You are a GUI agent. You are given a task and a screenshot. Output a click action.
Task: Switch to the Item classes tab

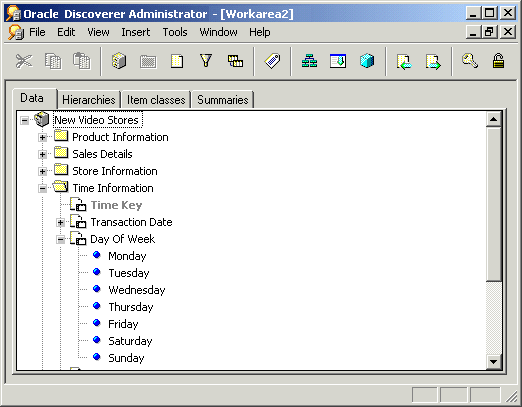click(156, 100)
